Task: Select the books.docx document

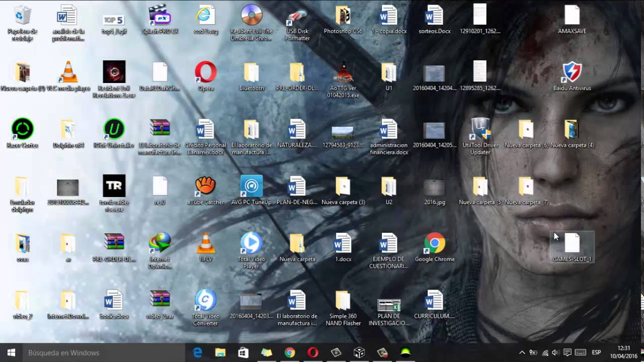Action: 114,305
